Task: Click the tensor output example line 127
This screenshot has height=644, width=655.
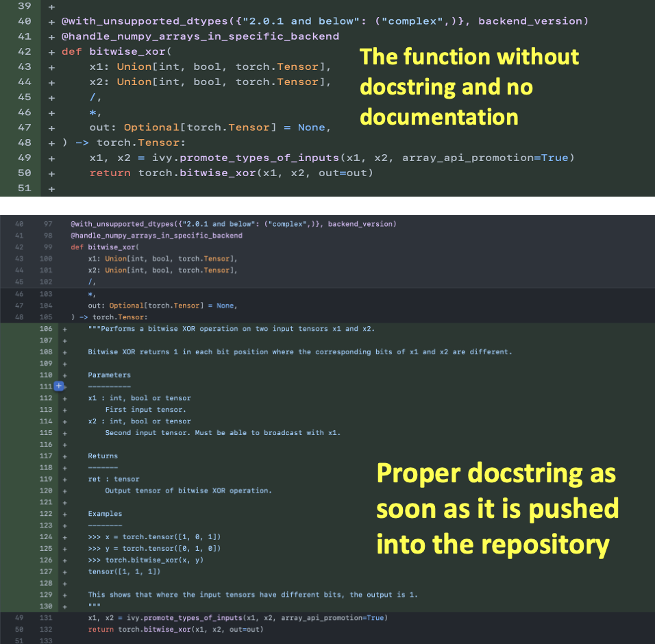Action: point(123,571)
